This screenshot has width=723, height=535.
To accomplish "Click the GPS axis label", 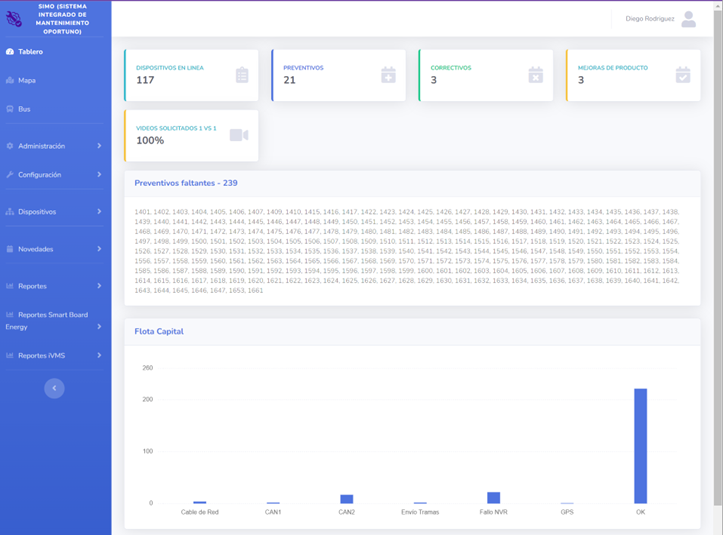I will (x=567, y=512).
